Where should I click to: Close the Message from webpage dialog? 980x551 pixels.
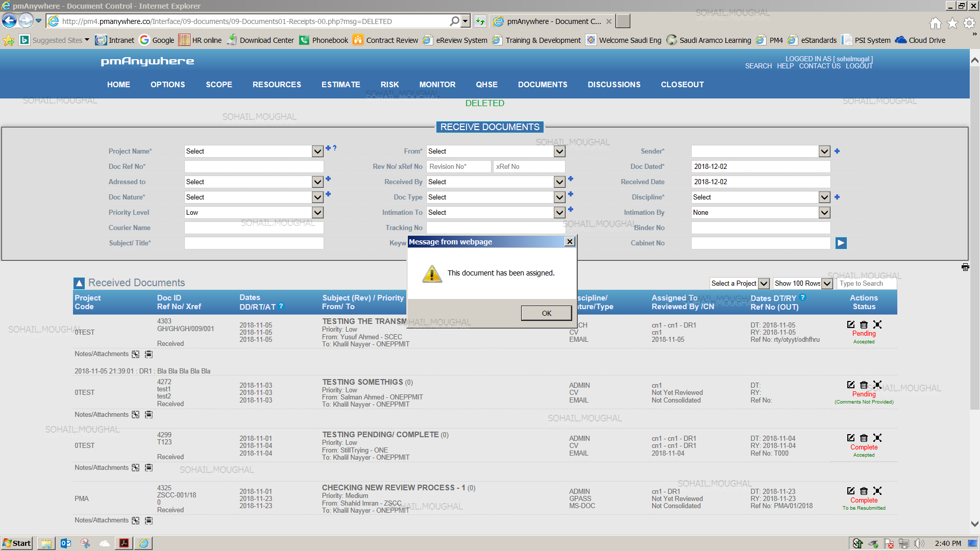pyautogui.click(x=570, y=242)
